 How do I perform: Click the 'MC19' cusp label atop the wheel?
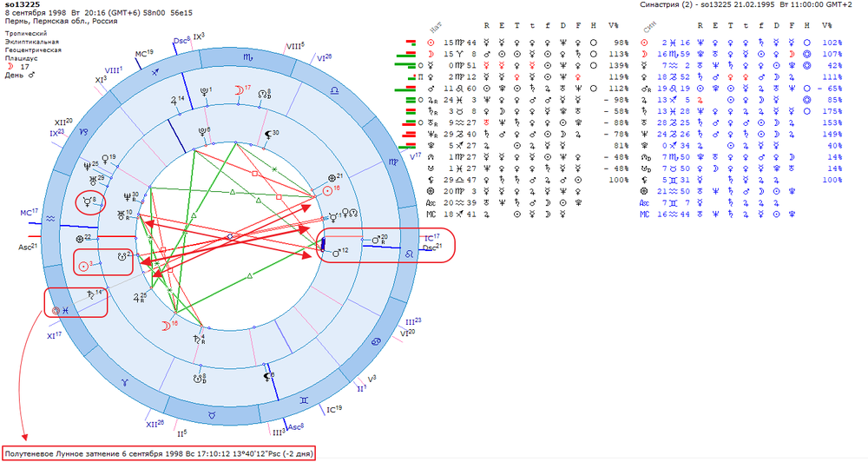[144, 54]
